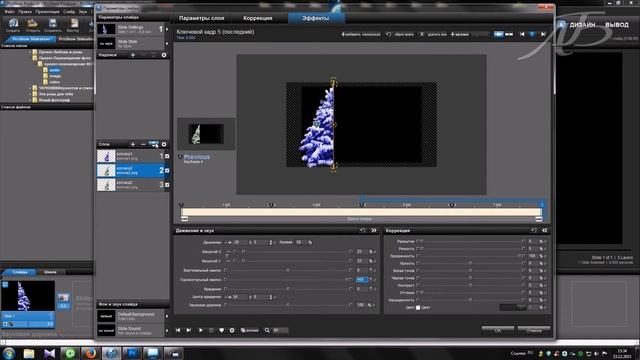The width and height of the screenshot is (640, 360).
Task: Open the Слайд menu in main window
Action: (69, 12)
